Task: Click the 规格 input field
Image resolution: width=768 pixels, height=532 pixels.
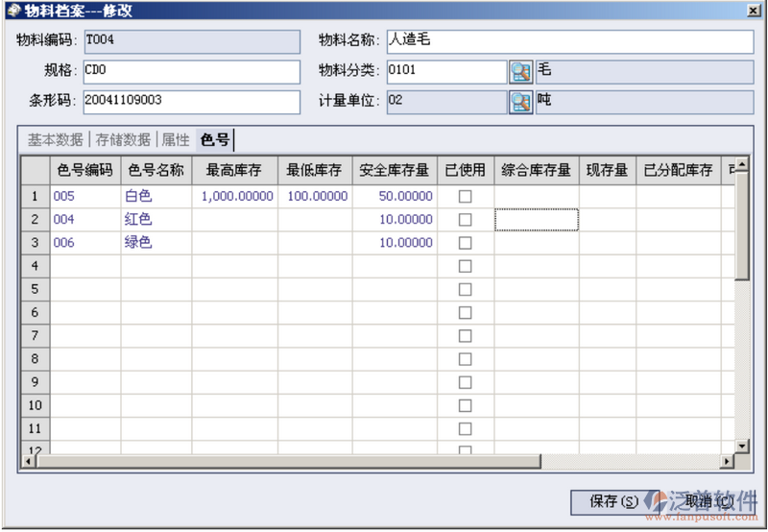Action: (191, 72)
